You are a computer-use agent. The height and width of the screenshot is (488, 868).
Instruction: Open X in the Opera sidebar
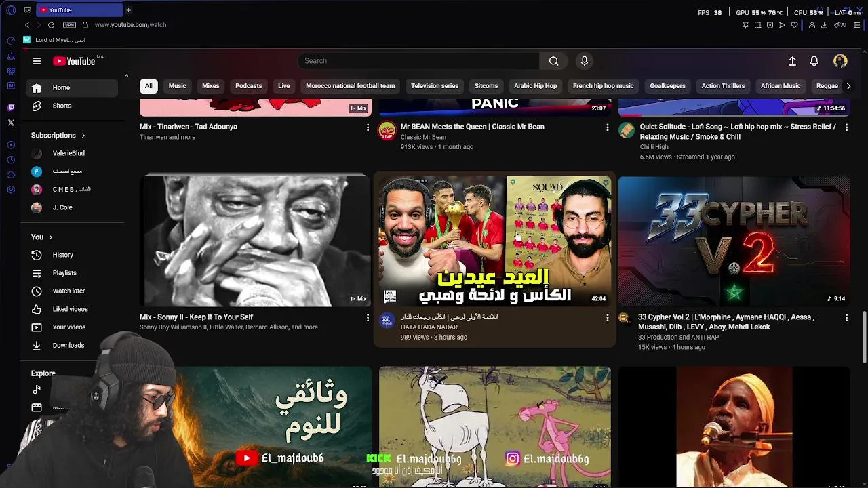pyautogui.click(x=11, y=123)
